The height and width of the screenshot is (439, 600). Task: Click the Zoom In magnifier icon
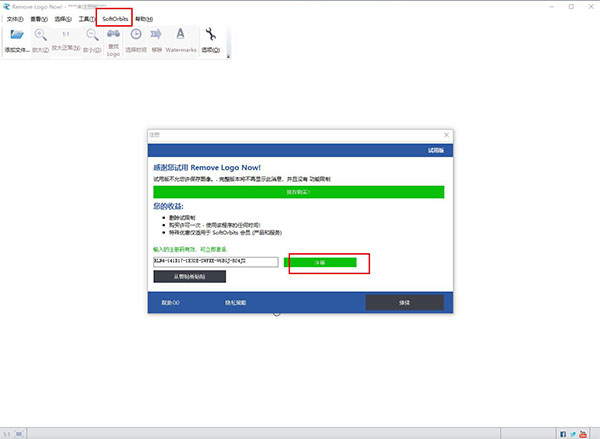(x=42, y=36)
